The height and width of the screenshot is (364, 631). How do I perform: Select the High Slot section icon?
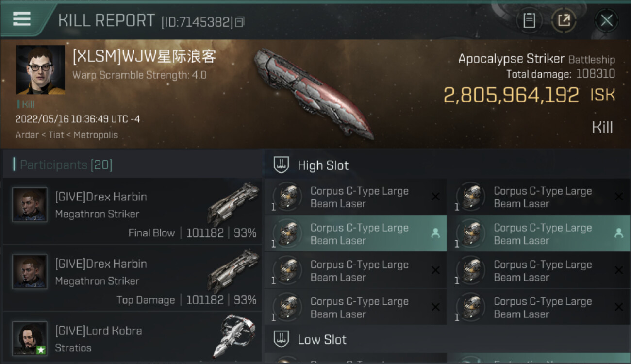click(x=282, y=165)
